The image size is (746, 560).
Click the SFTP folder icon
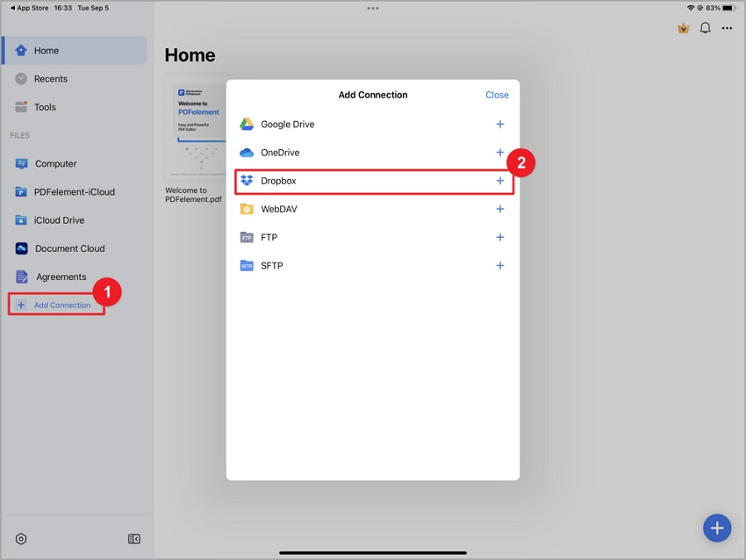pos(247,265)
